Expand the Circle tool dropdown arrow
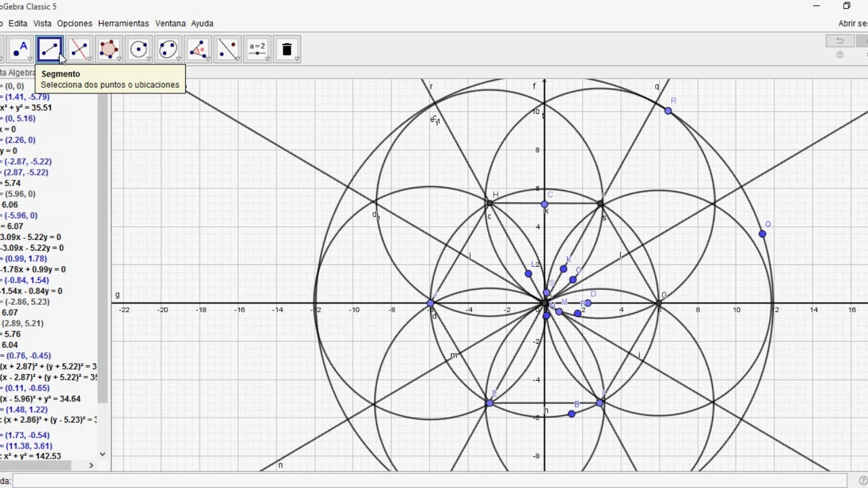The height and width of the screenshot is (488, 868). coord(148,59)
